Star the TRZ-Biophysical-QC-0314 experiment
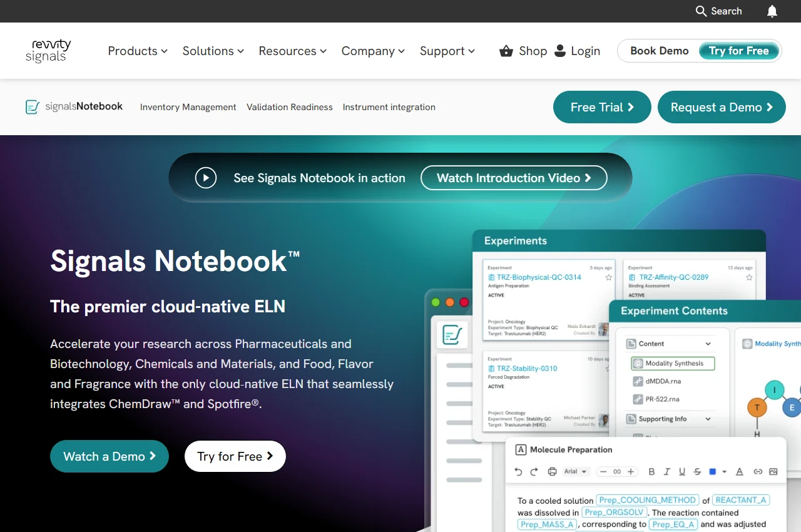The height and width of the screenshot is (532, 801). point(609,277)
